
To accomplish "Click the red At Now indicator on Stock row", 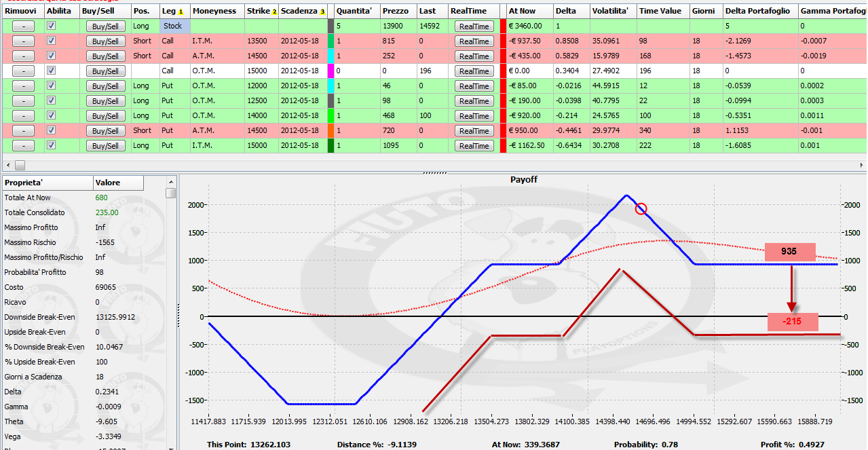I will point(503,26).
